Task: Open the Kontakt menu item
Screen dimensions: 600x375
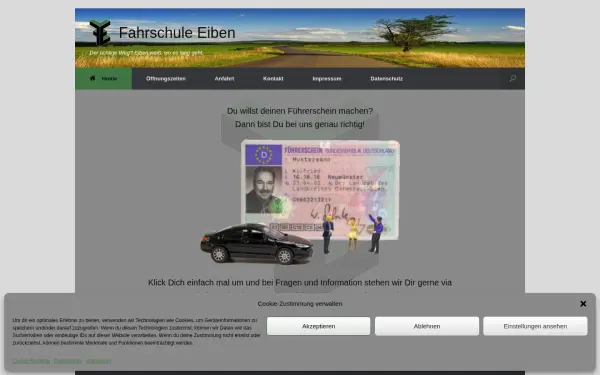Action: pos(273,78)
